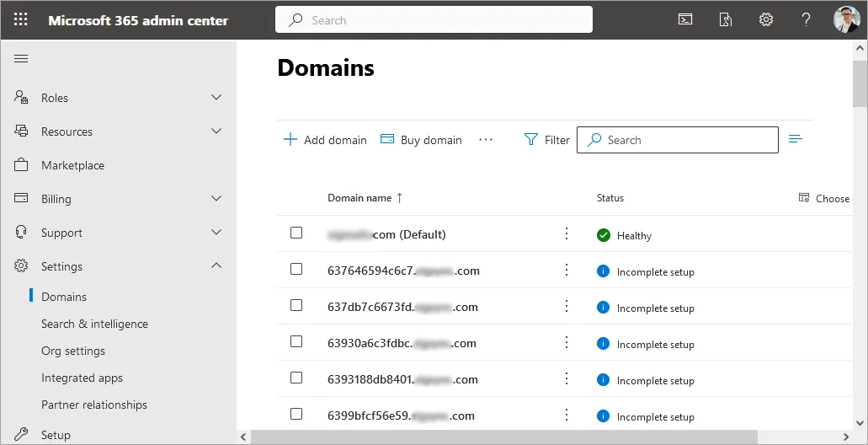The height and width of the screenshot is (445, 868).
Task: Check the 637db7c6673fd domain checkbox
Action: point(296,305)
